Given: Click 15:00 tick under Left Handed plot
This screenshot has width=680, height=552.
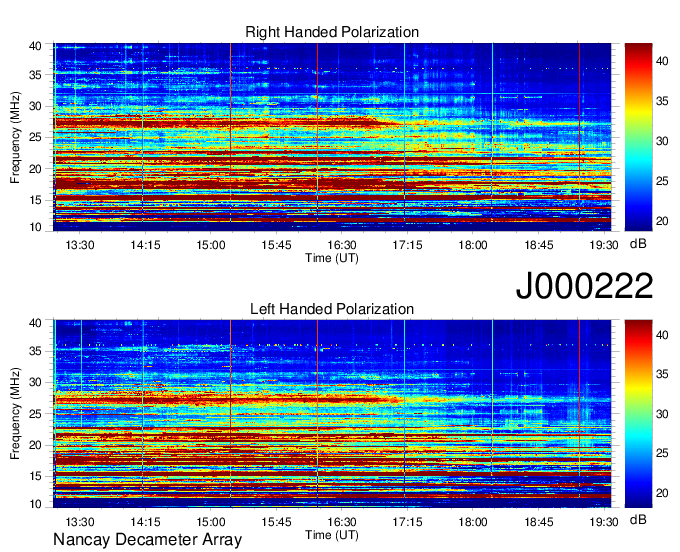Looking at the screenshot, I should (x=211, y=522).
